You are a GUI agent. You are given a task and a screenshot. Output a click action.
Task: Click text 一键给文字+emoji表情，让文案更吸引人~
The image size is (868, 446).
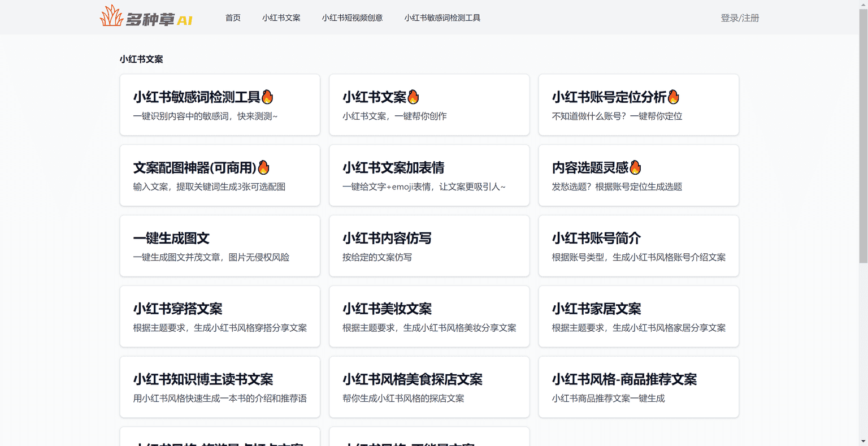click(x=424, y=187)
